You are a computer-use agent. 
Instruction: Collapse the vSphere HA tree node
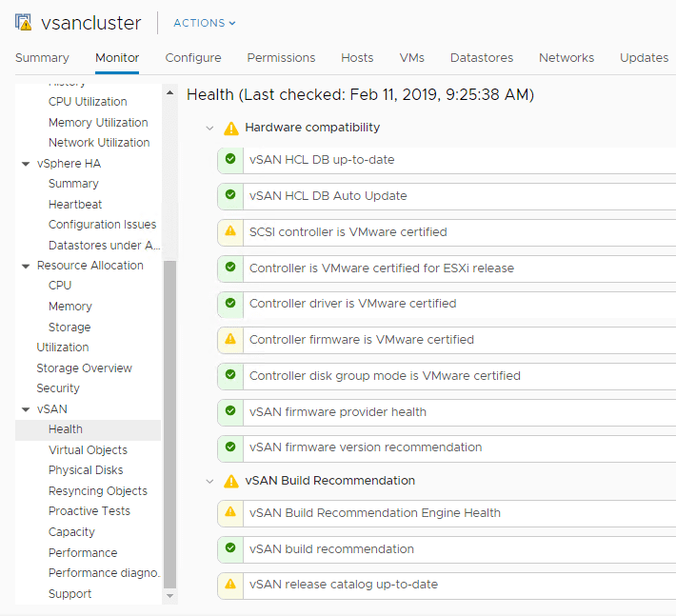tap(26, 164)
